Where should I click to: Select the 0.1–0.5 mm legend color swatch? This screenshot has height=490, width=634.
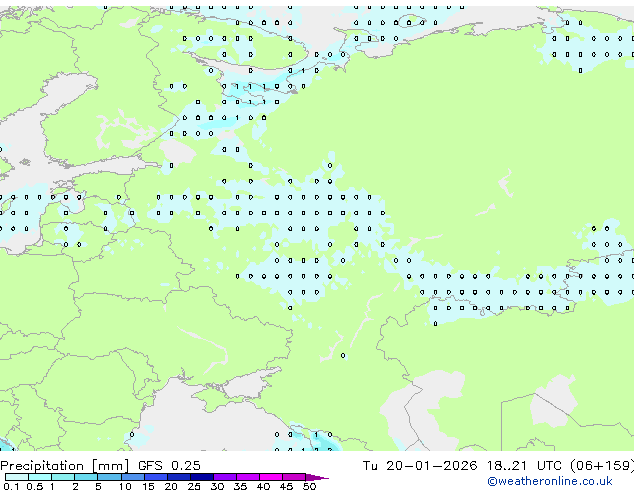pyautogui.click(x=17, y=477)
